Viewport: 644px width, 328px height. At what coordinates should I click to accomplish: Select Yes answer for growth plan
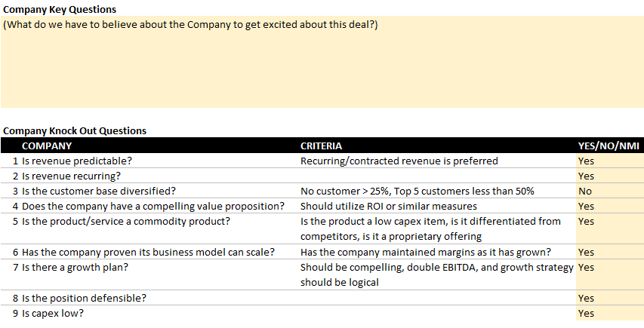click(x=610, y=274)
